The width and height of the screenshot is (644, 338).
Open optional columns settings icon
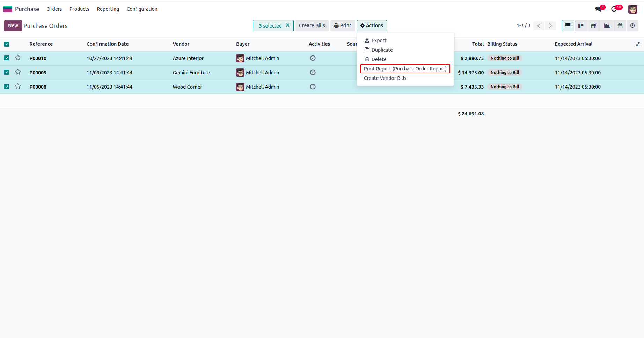tap(638, 44)
